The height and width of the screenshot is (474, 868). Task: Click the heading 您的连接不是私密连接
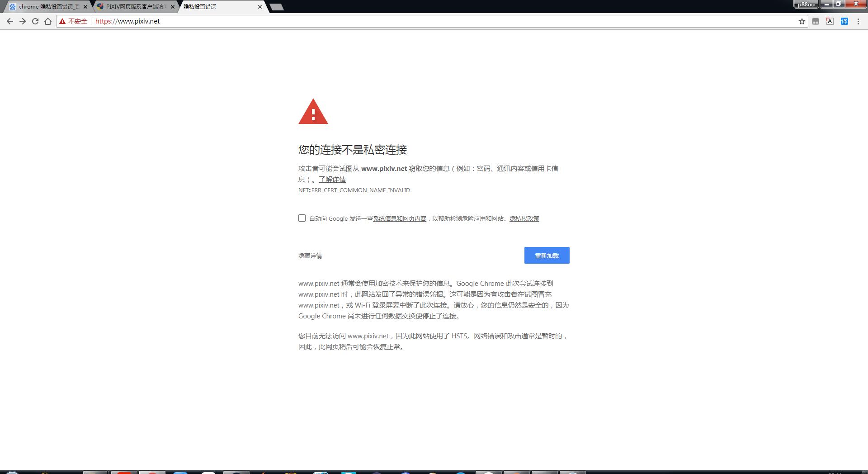coord(353,150)
